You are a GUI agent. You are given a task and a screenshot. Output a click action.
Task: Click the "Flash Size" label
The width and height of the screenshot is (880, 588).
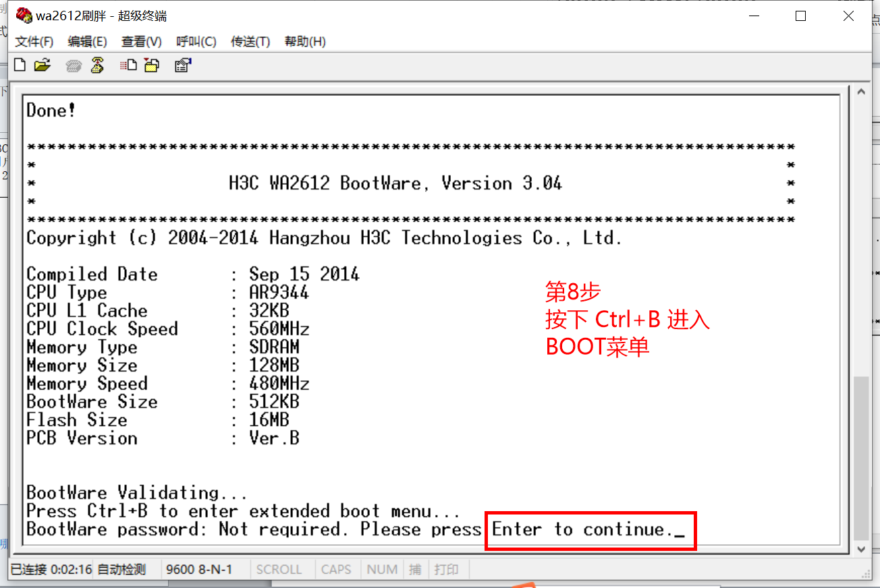pyautogui.click(x=77, y=420)
